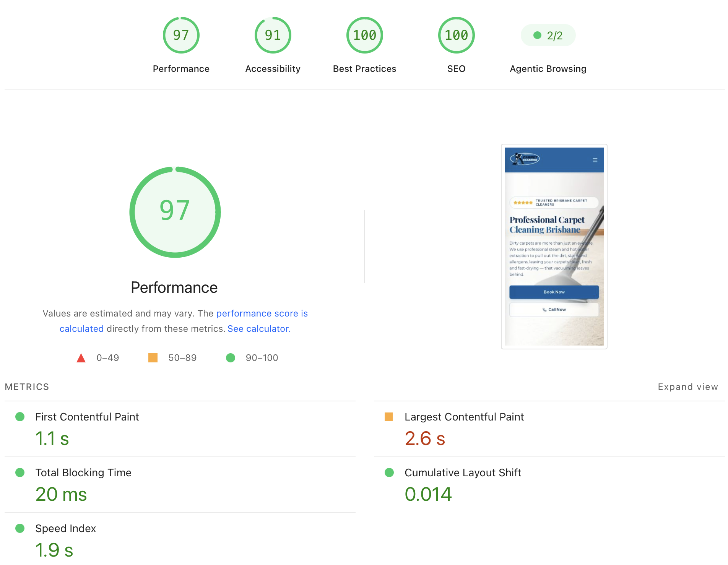Click the 1.1 s First Contentful Paint value

(52, 438)
